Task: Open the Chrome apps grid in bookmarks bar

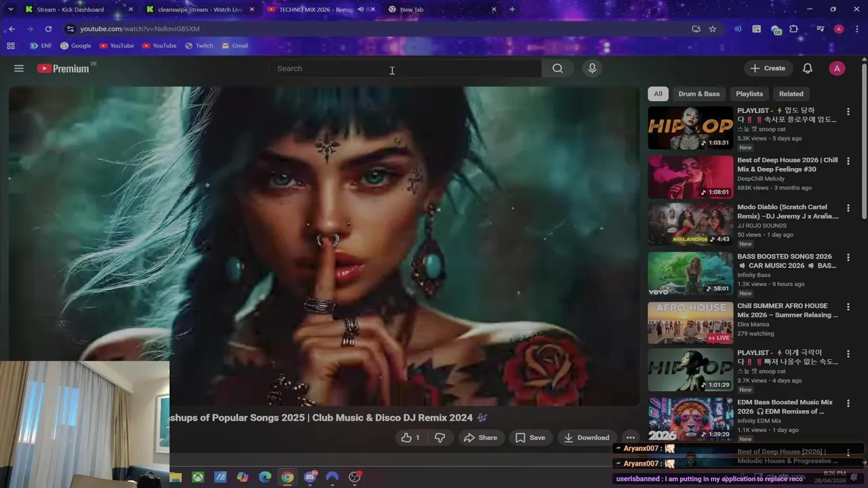Action: 11,46
